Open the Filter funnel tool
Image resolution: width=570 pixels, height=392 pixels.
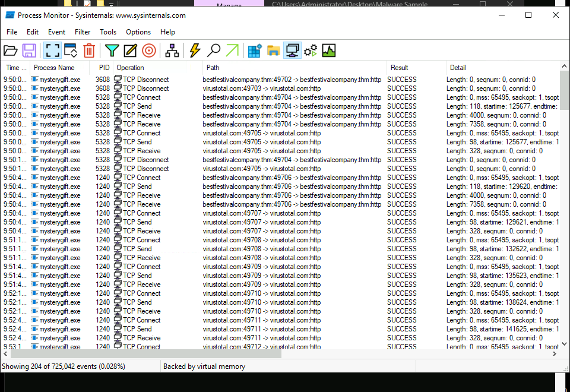112,50
